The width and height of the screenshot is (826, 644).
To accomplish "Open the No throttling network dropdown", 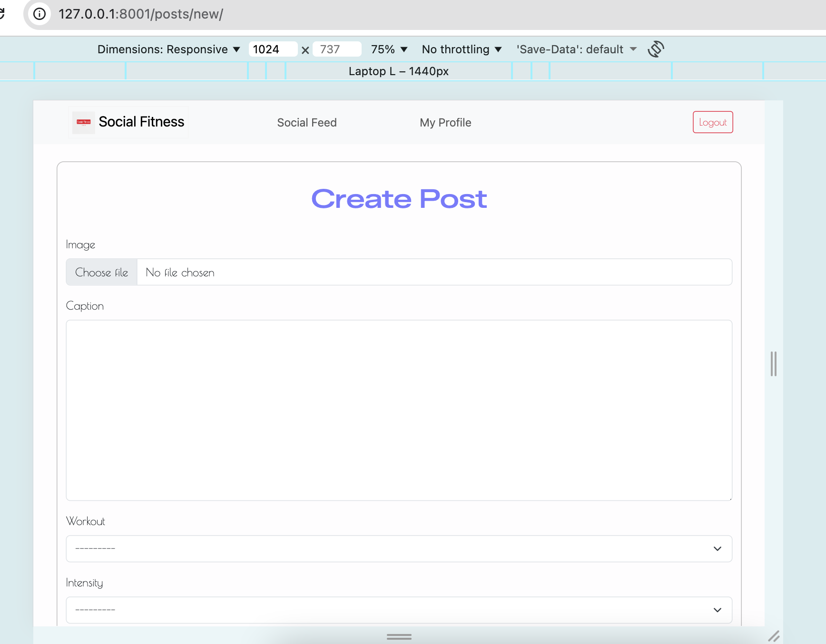I will [461, 49].
